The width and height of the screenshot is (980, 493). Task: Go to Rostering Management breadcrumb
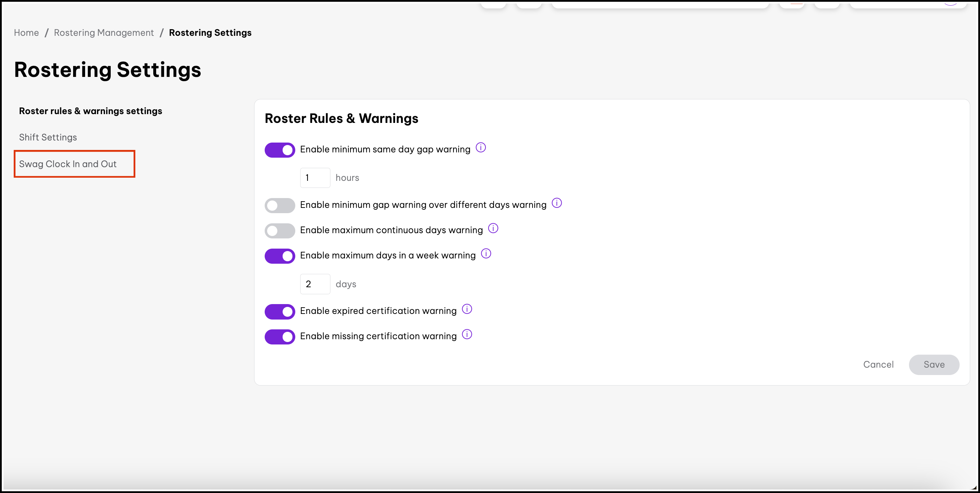104,33
